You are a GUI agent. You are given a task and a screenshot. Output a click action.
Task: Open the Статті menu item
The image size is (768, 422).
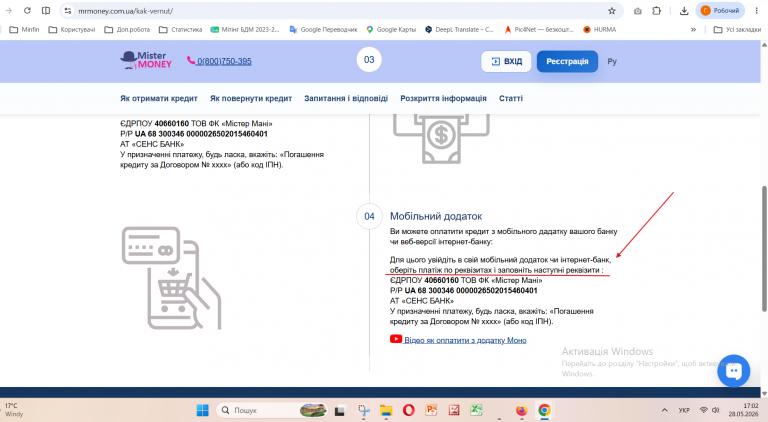point(511,98)
